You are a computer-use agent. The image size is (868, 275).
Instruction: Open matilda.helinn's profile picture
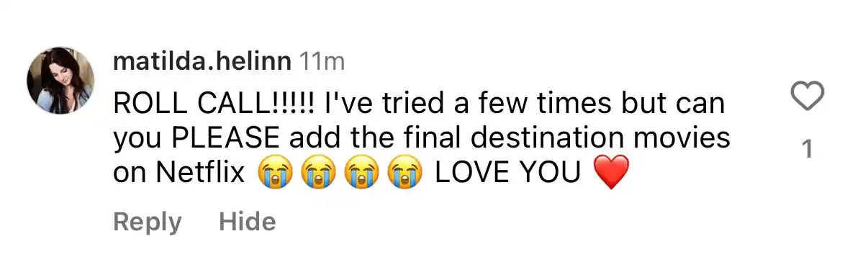point(60,81)
